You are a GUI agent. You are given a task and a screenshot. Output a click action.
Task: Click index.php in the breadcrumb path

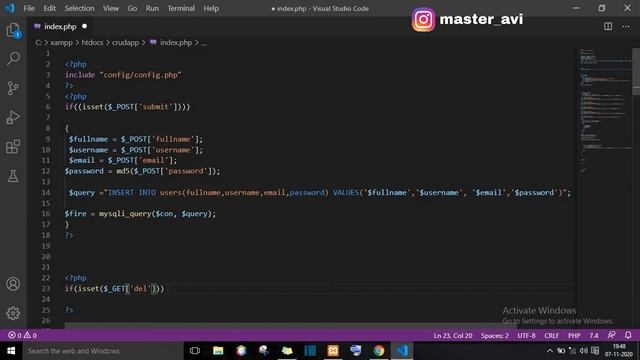pos(176,42)
